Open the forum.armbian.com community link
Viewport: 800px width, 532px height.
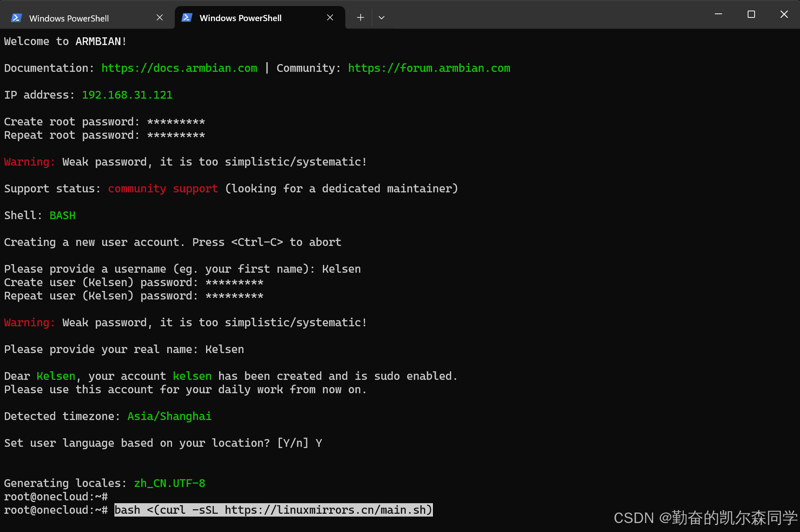coord(429,68)
